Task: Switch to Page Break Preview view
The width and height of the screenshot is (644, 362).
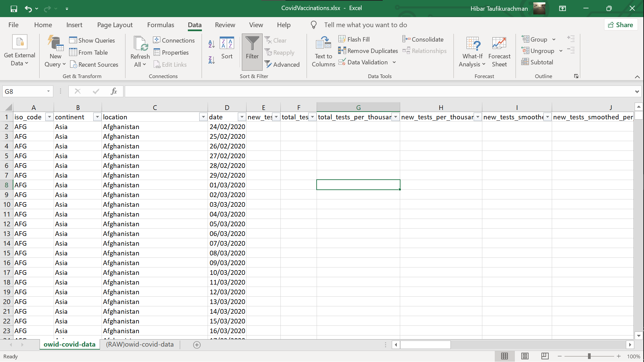Action: click(545, 356)
